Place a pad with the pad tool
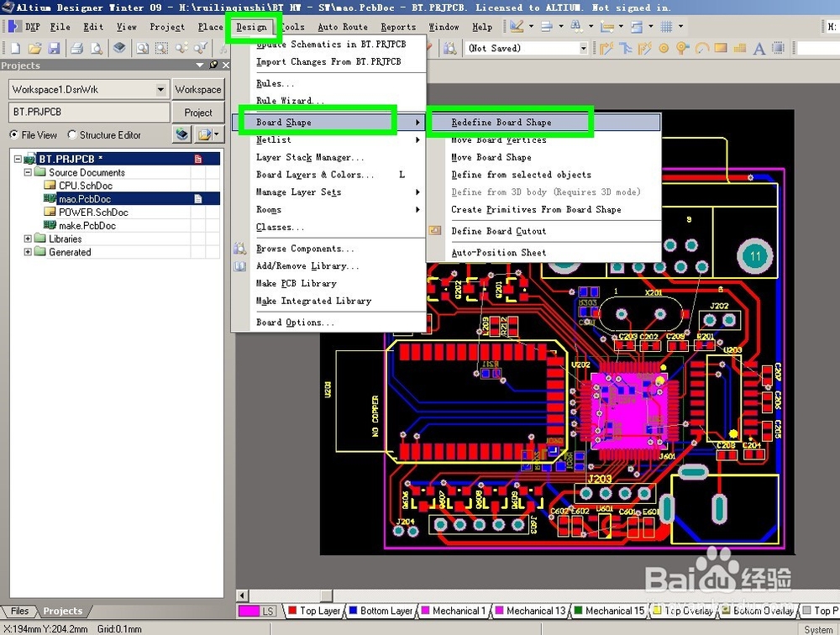840x635 pixels. click(x=664, y=48)
